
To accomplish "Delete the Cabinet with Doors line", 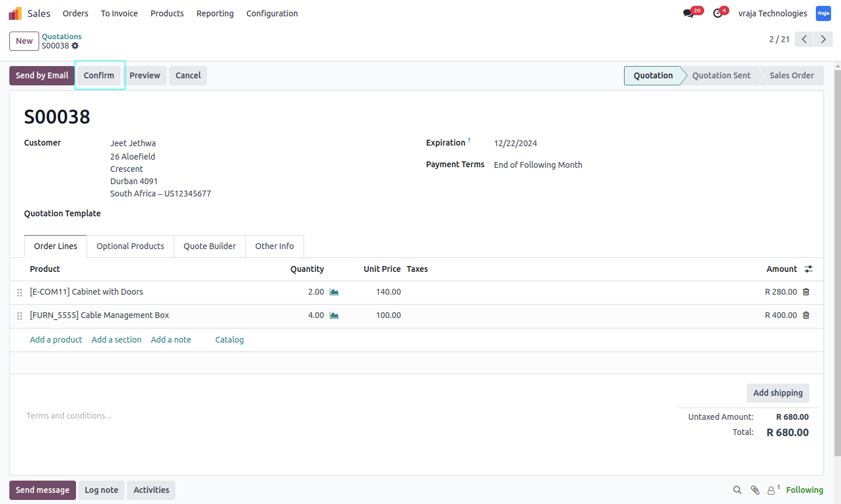I will (806, 292).
